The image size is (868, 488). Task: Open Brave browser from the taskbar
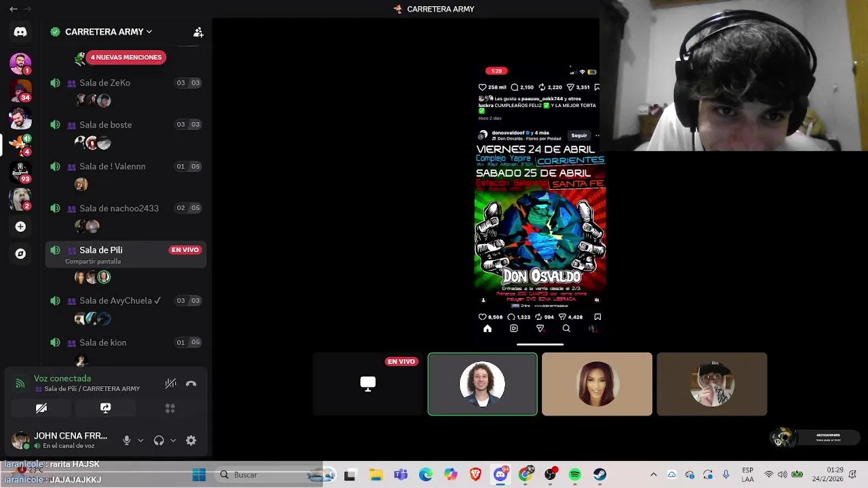tap(475, 475)
